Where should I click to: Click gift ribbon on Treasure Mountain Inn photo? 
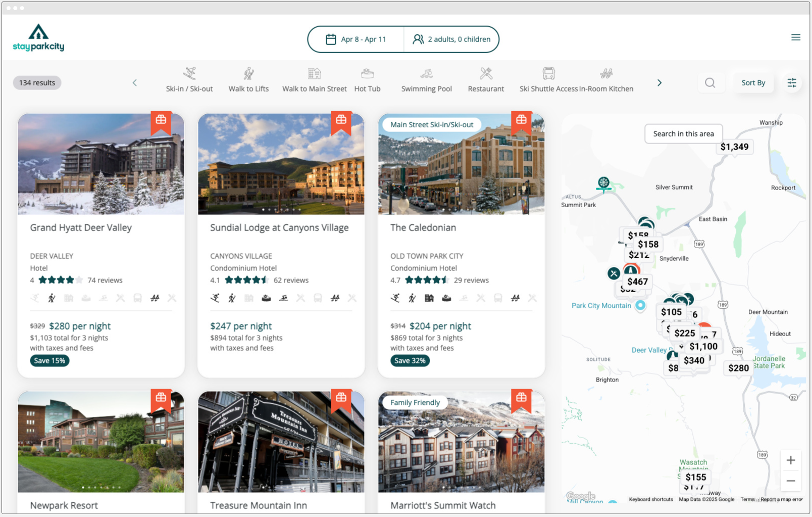(x=341, y=401)
